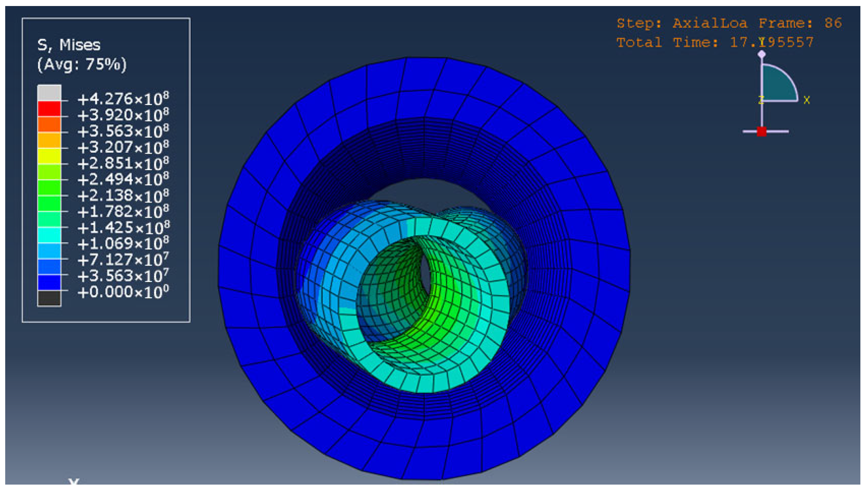Click the +0.000×10⁰ minimum legend value
This screenshot has width=868, height=491.
(x=123, y=292)
